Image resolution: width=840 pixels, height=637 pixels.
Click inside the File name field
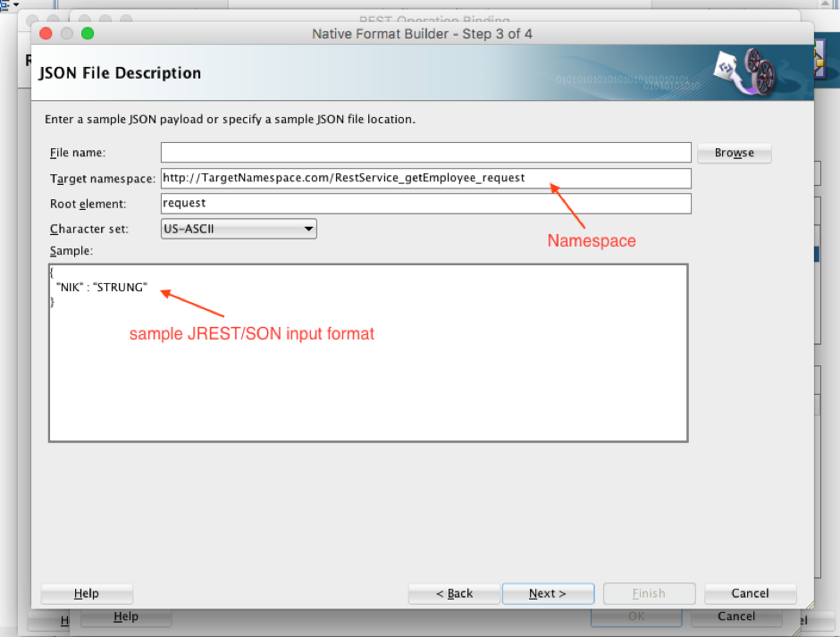click(x=425, y=152)
